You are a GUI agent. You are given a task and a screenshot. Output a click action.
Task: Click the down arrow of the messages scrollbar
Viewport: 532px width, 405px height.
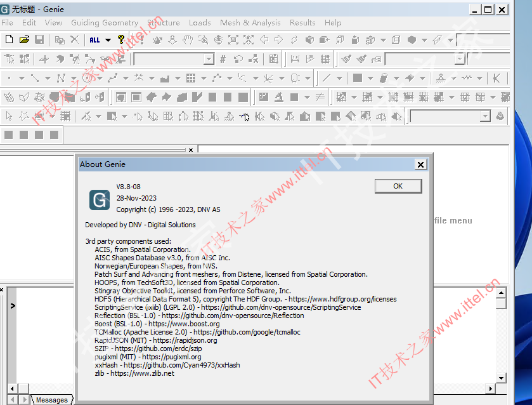click(501, 378)
